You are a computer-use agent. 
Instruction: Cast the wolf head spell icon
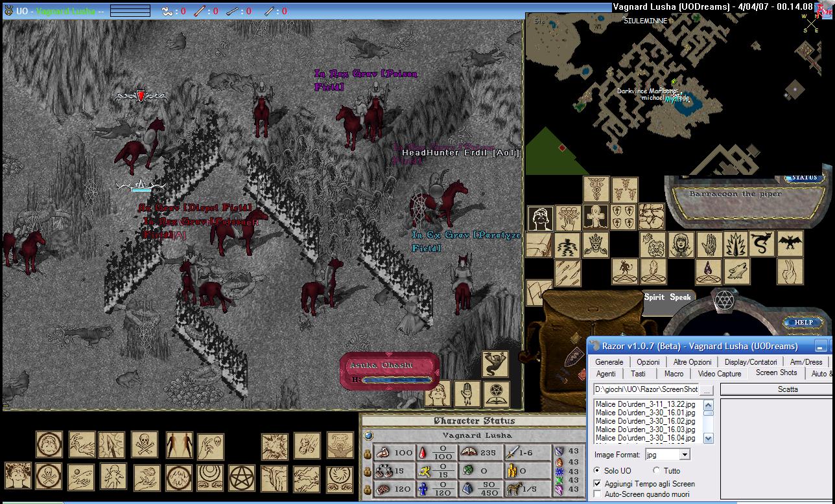[737, 271]
